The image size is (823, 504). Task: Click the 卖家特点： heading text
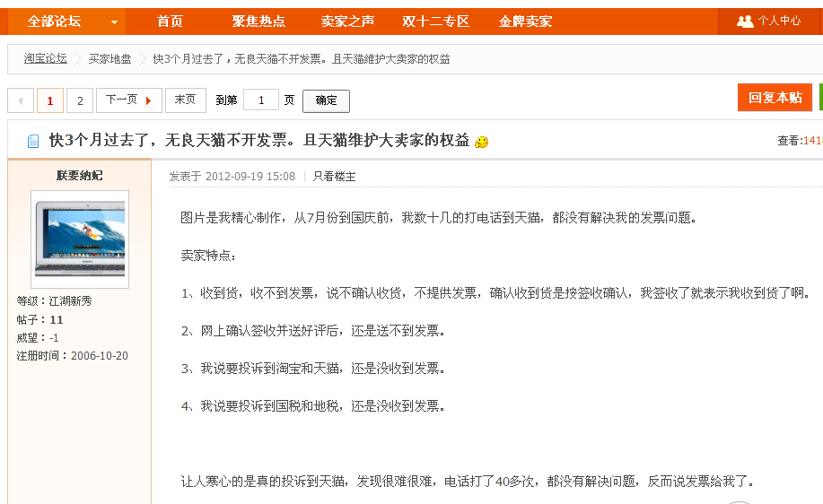click(208, 256)
